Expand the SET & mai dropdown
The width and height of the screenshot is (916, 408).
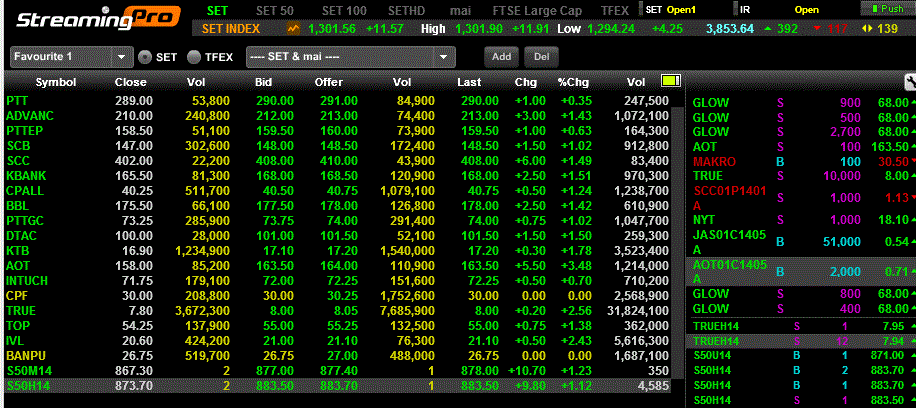[x=351, y=57]
